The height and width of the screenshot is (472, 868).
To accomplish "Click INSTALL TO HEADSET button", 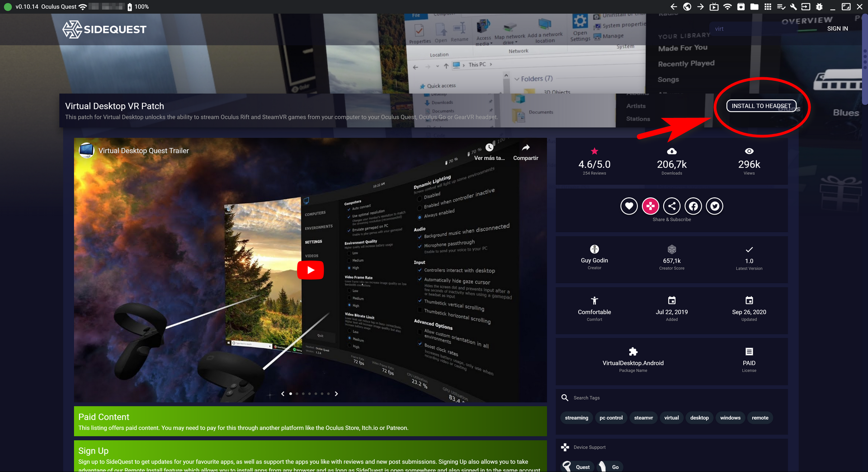I will pyautogui.click(x=761, y=106).
